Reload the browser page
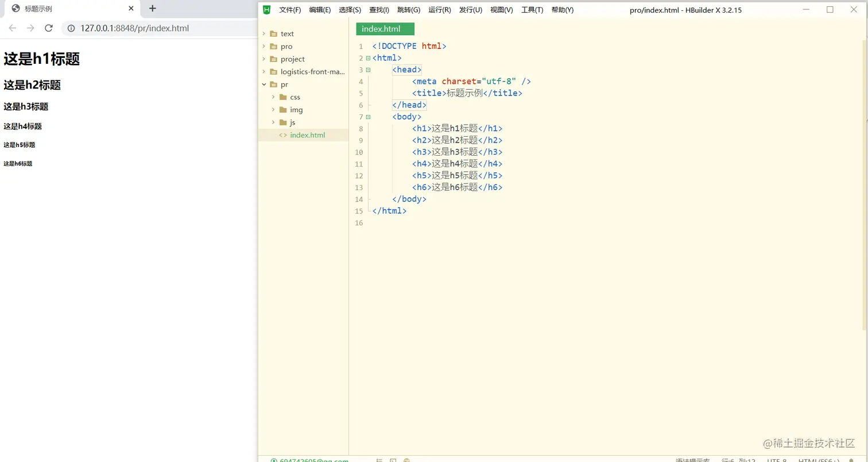This screenshot has width=868, height=462. tap(49, 28)
